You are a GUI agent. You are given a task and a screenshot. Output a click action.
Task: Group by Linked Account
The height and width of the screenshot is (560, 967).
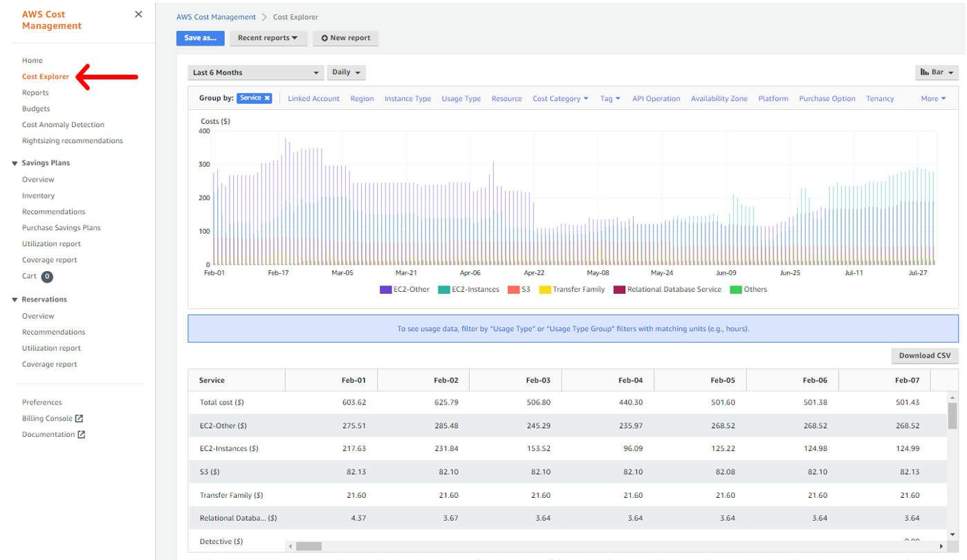(x=314, y=99)
